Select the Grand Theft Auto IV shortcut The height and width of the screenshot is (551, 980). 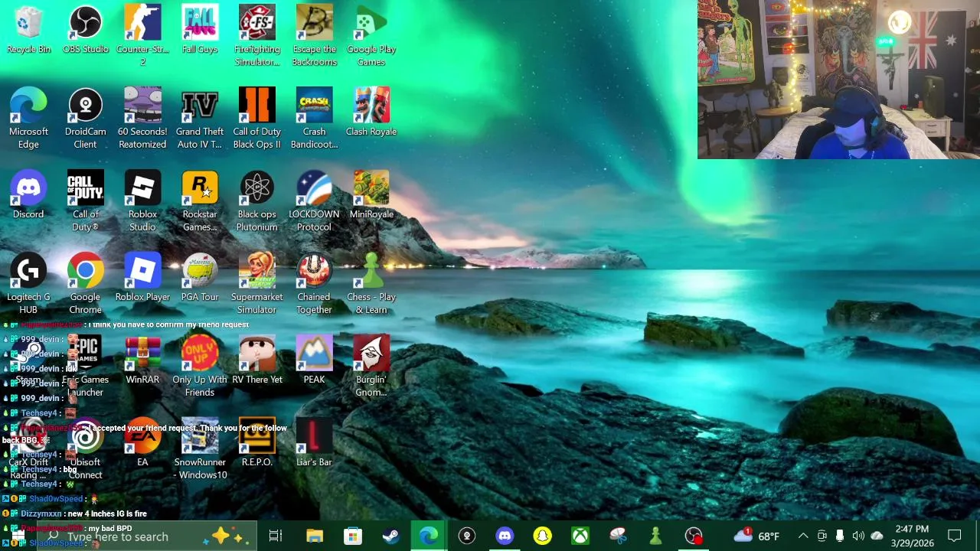[200, 119]
